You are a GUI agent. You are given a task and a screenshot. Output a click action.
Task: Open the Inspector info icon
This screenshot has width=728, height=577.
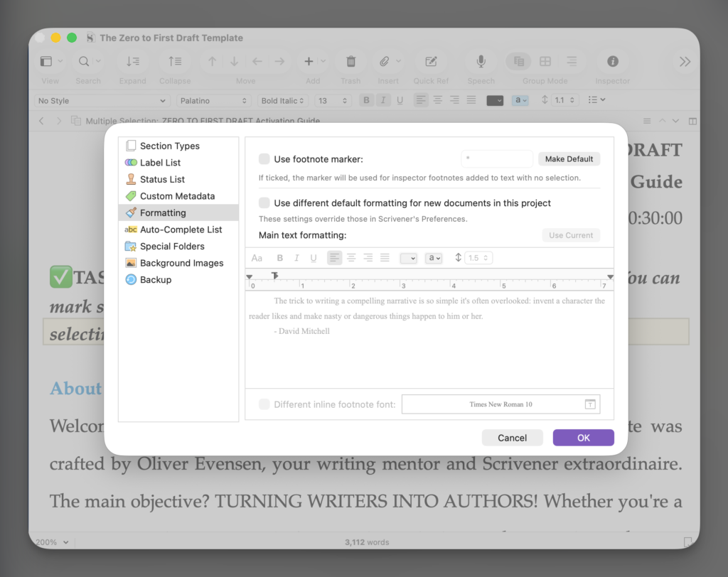point(612,62)
